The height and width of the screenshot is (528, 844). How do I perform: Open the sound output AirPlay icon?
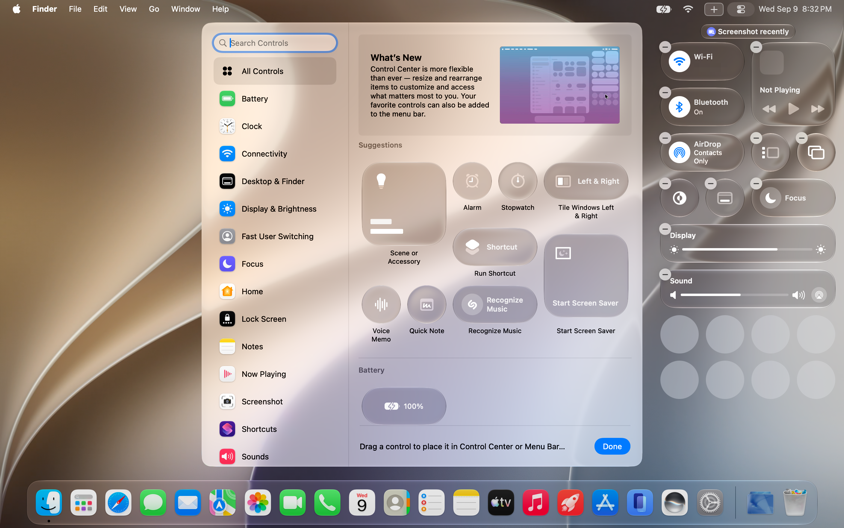tap(819, 295)
